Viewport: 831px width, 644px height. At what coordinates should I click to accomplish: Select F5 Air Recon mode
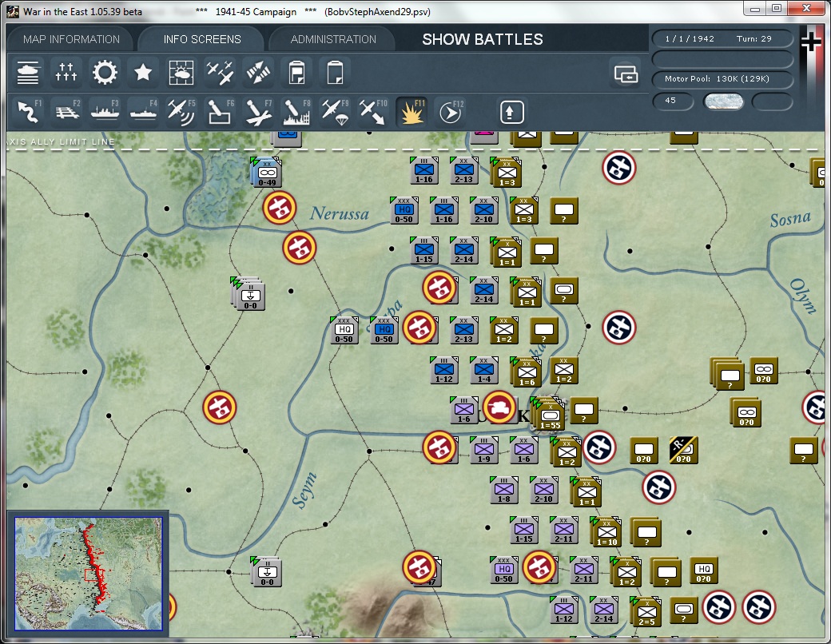click(x=181, y=111)
